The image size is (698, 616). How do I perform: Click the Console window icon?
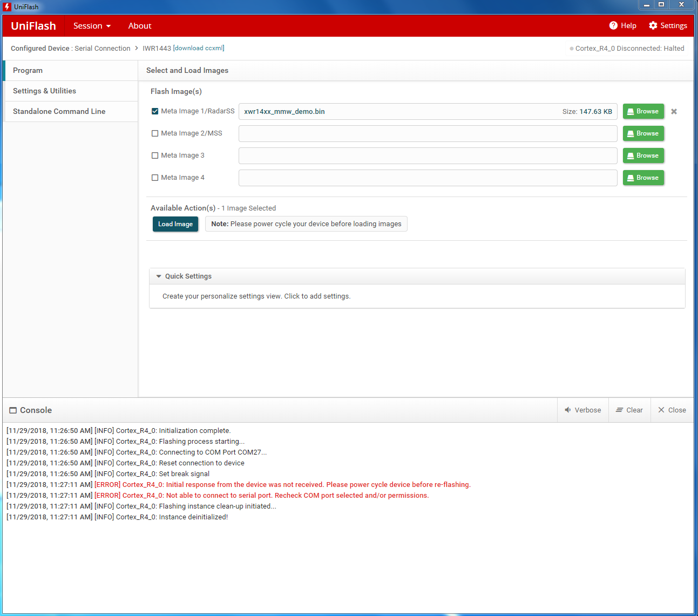[x=13, y=410]
